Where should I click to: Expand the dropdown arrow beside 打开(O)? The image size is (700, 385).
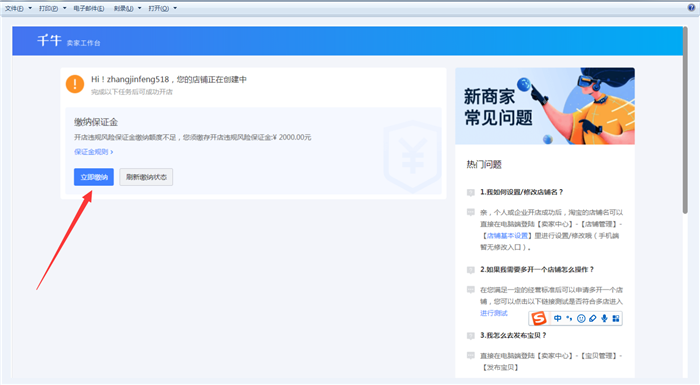click(175, 8)
